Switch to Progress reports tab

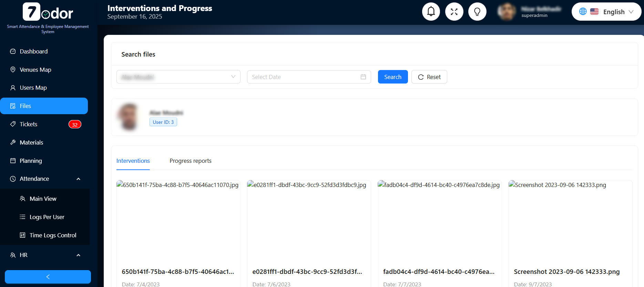tap(190, 161)
